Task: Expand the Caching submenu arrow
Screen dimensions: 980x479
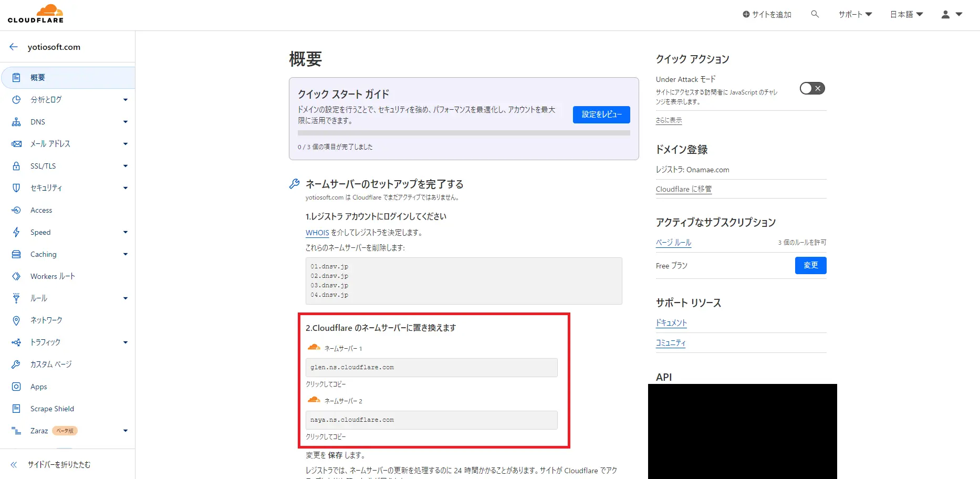Action: 126,254
